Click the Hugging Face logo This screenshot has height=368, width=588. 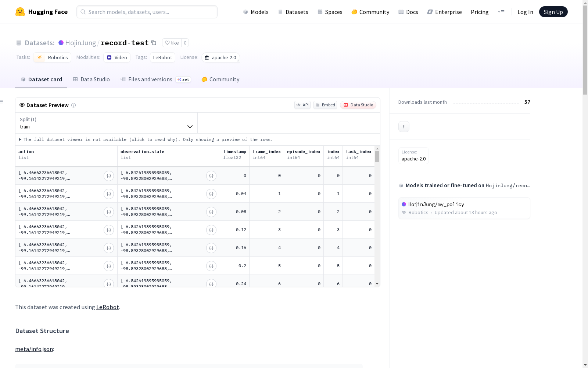coord(42,12)
